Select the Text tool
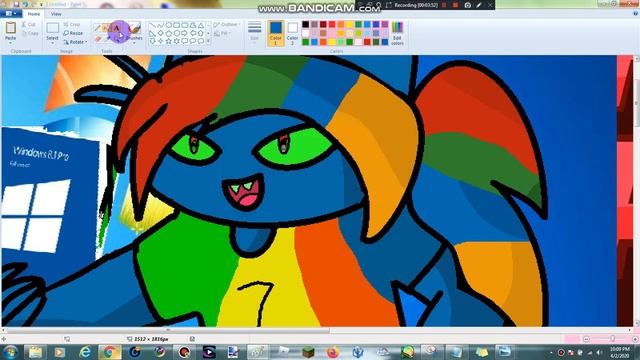This screenshot has width=640, height=360. [x=116, y=28]
